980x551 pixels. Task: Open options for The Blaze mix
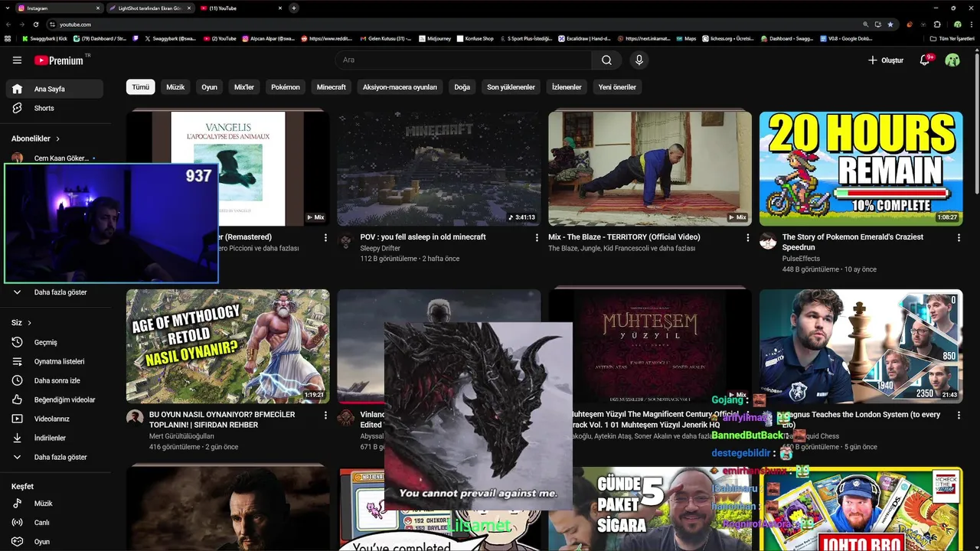[x=748, y=238]
